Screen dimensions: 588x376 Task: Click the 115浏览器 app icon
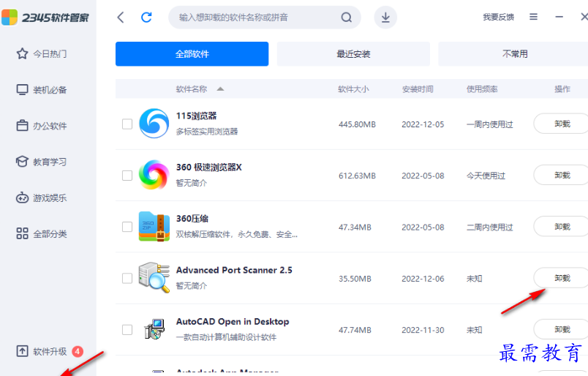pyautogui.click(x=154, y=124)
